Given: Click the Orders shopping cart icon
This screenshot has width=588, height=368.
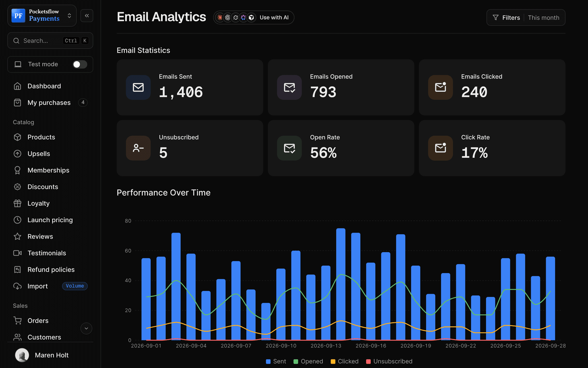Looking at the screenshot, I should pos(18,321).
